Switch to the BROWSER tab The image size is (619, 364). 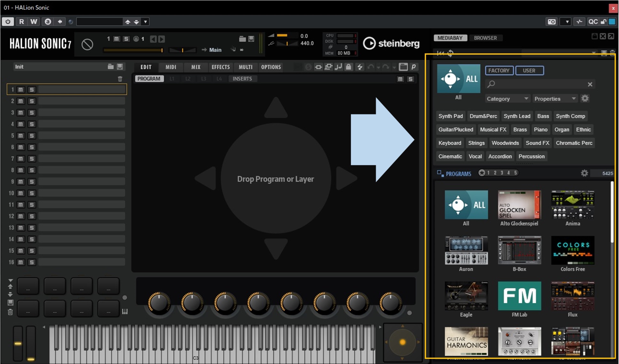point(485,38)
